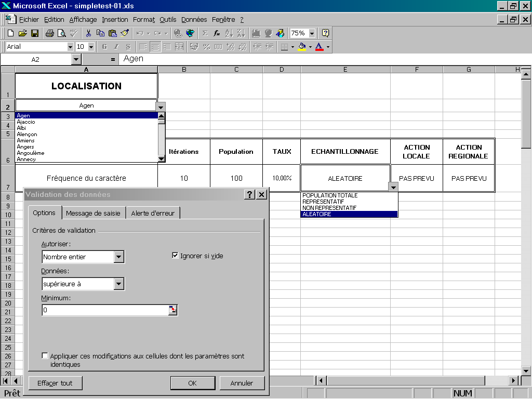Expand the 'Autoriser' dropdown list
Image resolution: width=532 pixels, height=399 pixels.
pos(119,257)
